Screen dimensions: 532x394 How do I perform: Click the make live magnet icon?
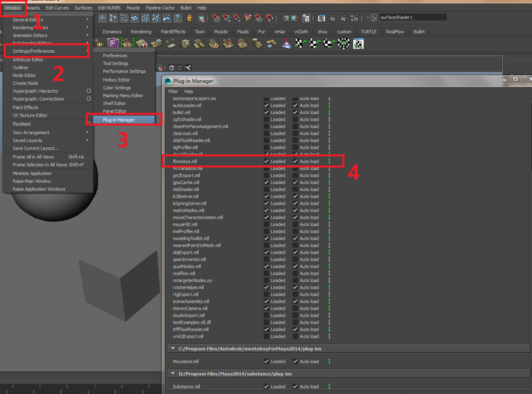[x=269, y=18]
